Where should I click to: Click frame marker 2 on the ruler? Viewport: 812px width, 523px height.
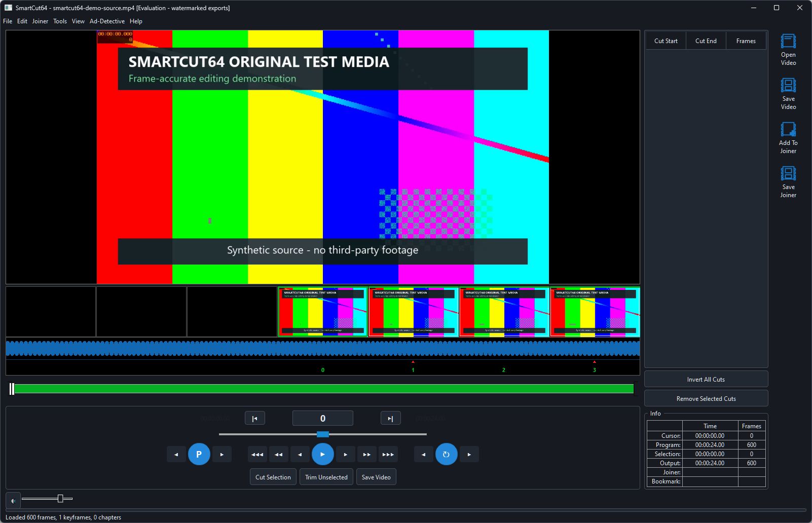pos(504,370)
